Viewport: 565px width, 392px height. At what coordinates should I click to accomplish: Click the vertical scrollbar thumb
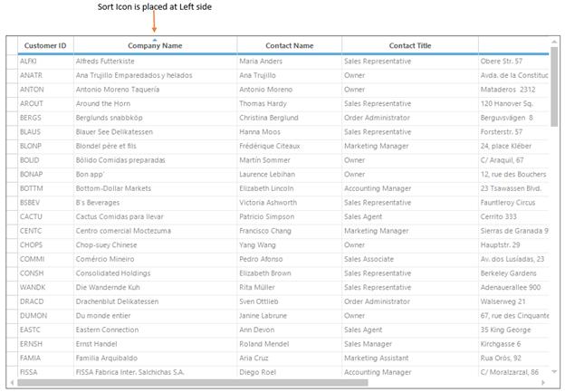(554, 87)
